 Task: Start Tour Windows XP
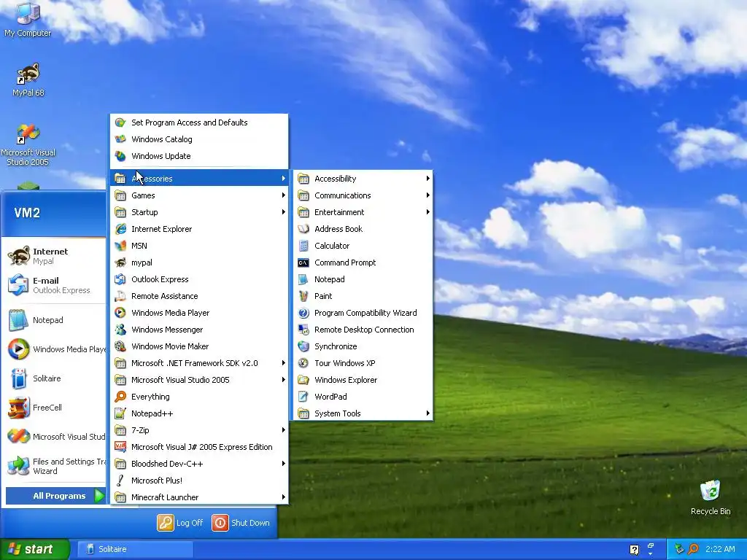click(363, 363)
